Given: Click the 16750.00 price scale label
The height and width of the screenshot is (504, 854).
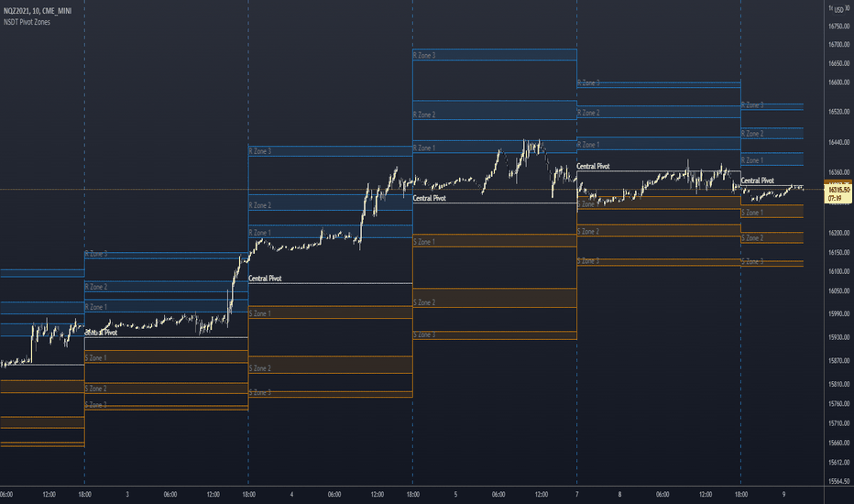Looking at the screenshot, I should coord(838,27).
